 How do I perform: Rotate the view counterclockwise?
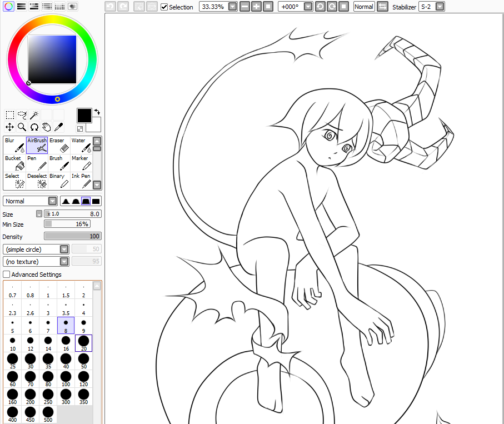click(320, 7)
